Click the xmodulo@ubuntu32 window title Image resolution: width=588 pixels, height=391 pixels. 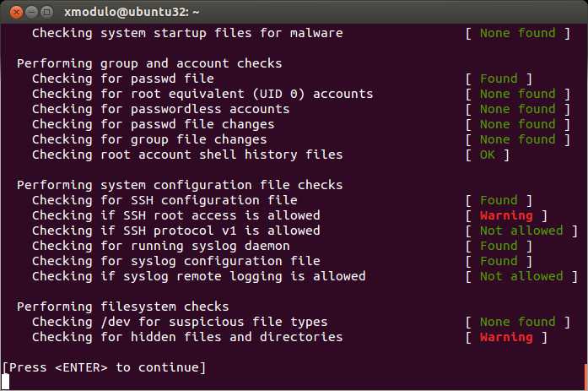pos(132,13)
